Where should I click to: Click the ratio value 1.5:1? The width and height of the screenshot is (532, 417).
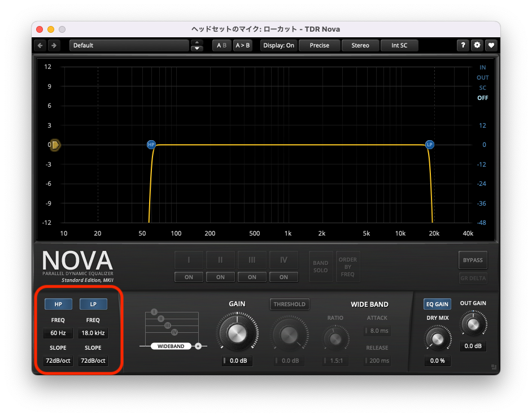tap(335, 360)
